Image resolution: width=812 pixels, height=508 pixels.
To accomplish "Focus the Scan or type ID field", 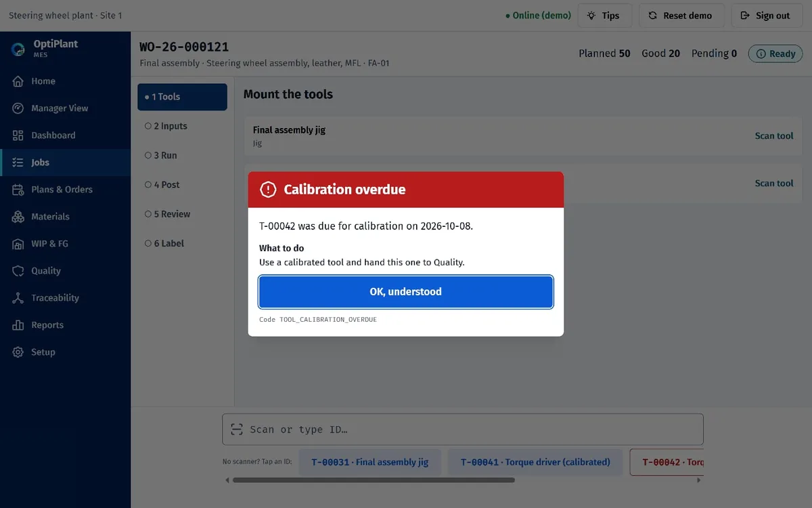I will [x=463, y=429].
